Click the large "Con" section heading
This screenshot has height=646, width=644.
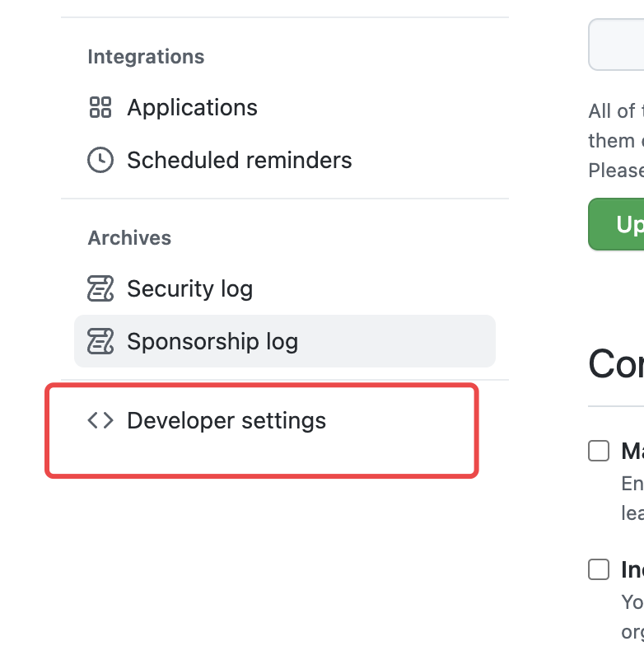pyautogui.click(x=616, y=363)
